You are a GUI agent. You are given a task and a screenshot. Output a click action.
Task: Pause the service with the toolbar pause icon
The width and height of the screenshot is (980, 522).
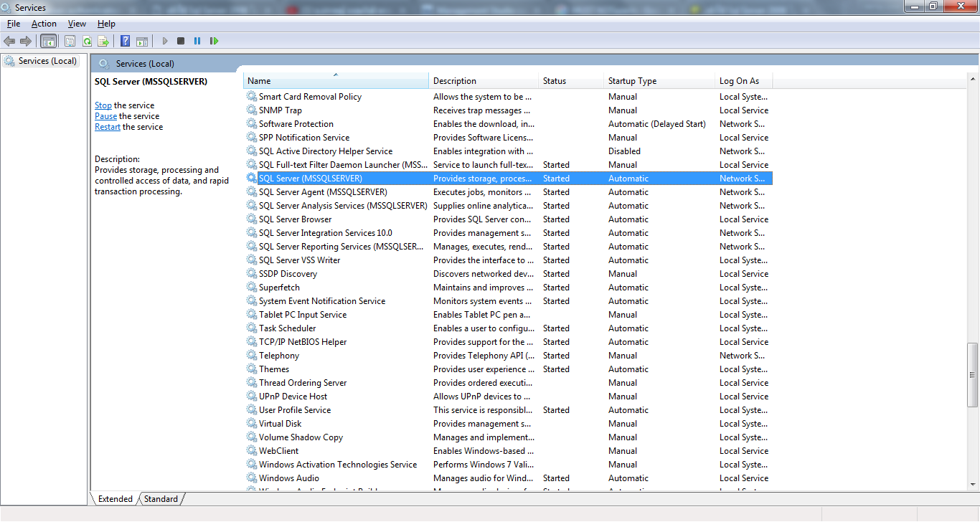(197, 41)
